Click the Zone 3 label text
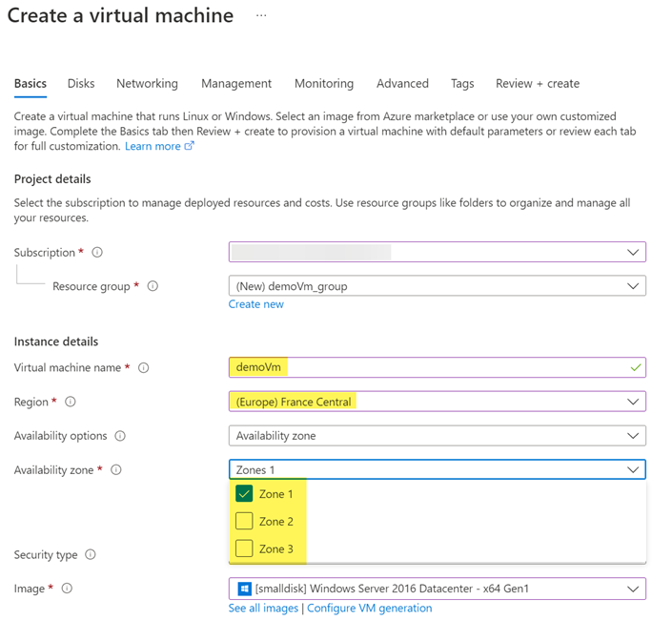Image resolution: width=672 pixels, height=621 pixels. [276, 549]
